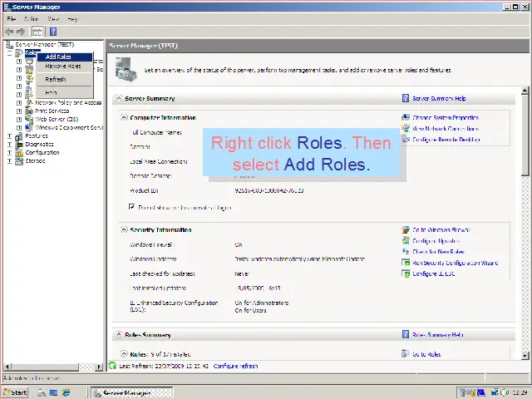Click the tree pane horizontal scrollbar thumb
This screenshot has width=532, height=399.
click(x=45, y=367)
